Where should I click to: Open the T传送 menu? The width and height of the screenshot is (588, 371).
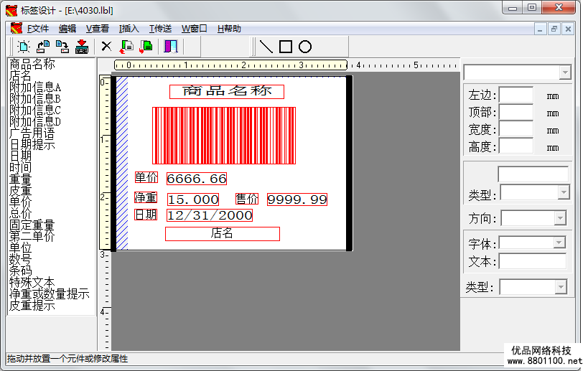click(x=161, y=29)
